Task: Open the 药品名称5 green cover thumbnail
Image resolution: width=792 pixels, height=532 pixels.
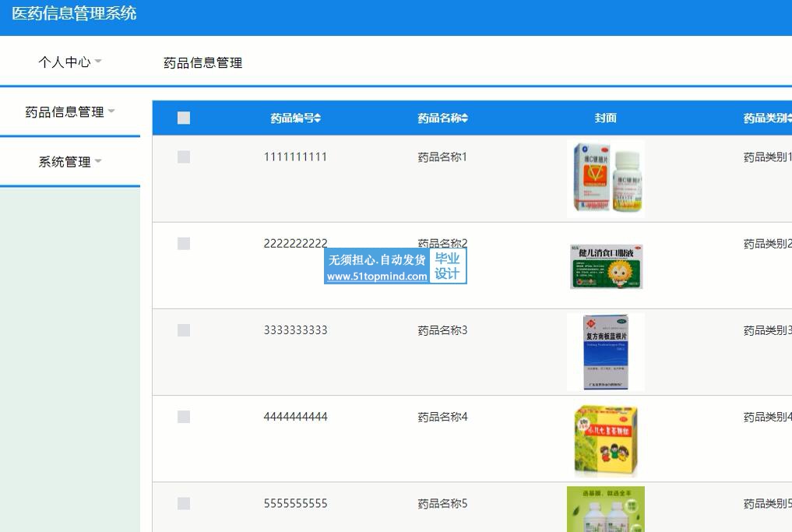Action: 606,509
